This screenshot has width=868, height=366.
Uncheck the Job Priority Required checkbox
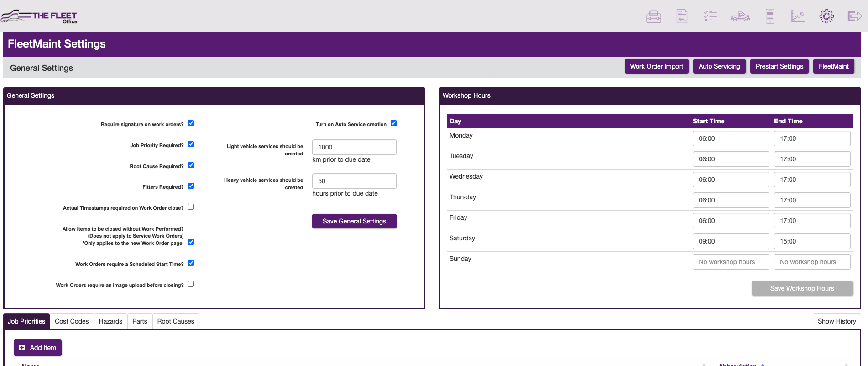[x=191, y=144]
